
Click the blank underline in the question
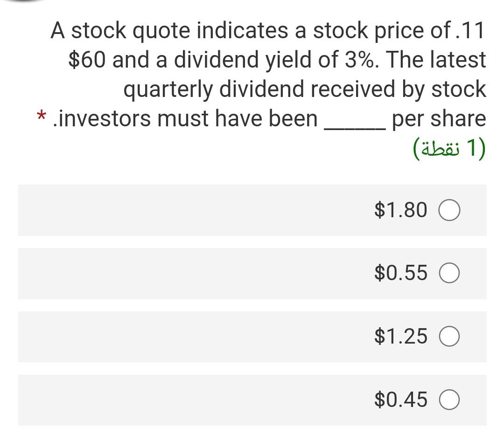point(355,129)
